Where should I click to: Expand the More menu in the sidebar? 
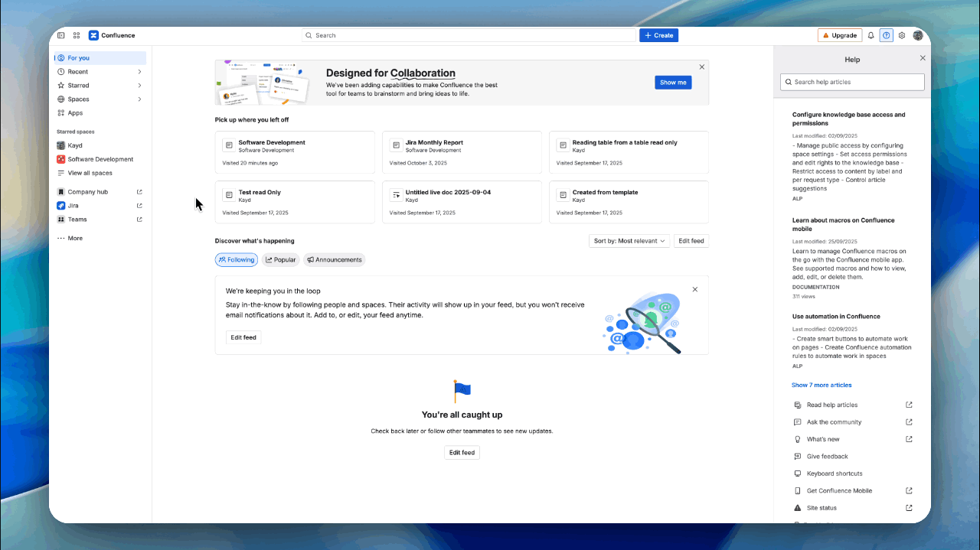pyautogui.click(x=73, y=238)
